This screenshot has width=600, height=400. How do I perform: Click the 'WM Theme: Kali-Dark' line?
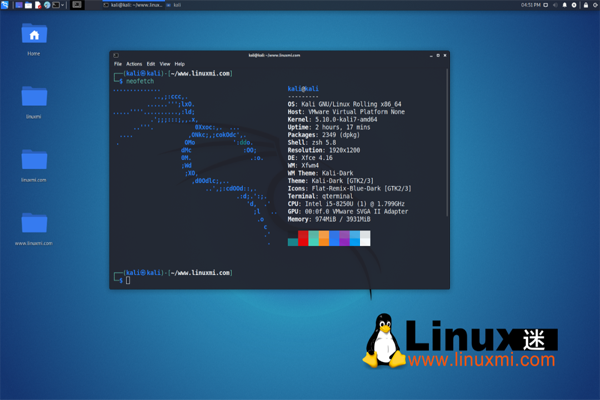click(321, 173)
